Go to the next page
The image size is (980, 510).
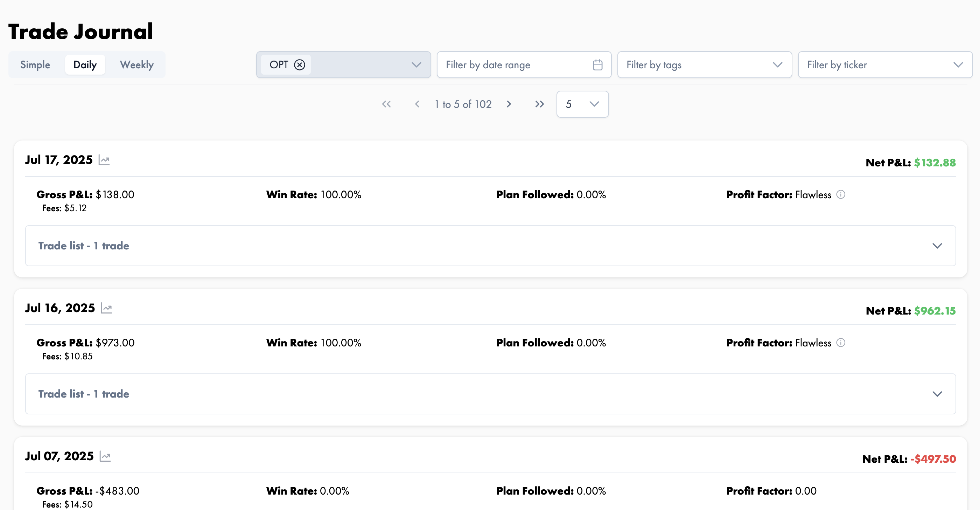[x=509, y=104]
